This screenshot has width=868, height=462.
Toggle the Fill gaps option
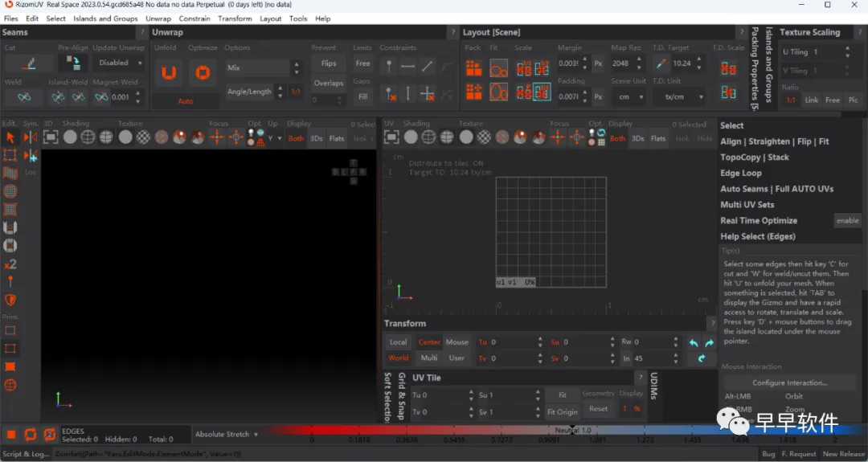click(x=362, y=96)
